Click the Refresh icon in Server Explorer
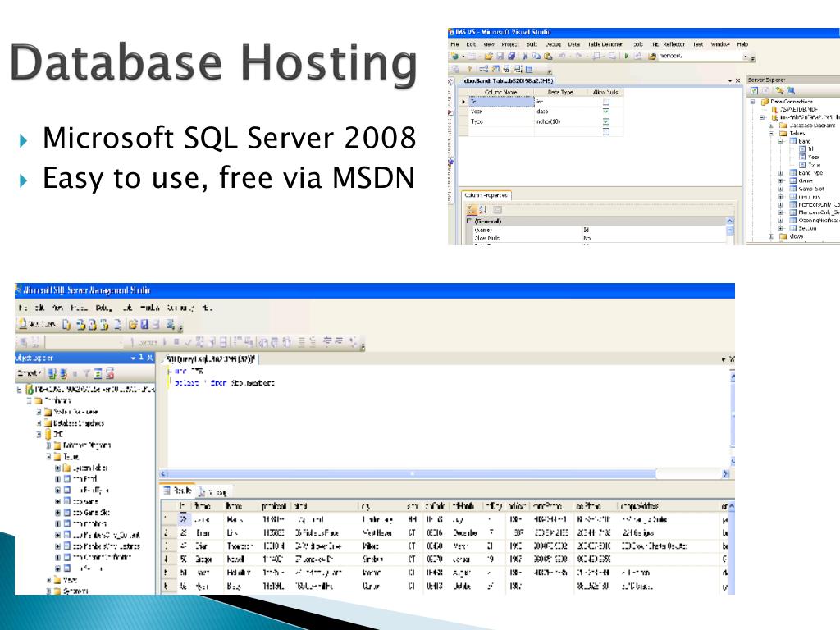The image size is (840, 630). point(755,90)
